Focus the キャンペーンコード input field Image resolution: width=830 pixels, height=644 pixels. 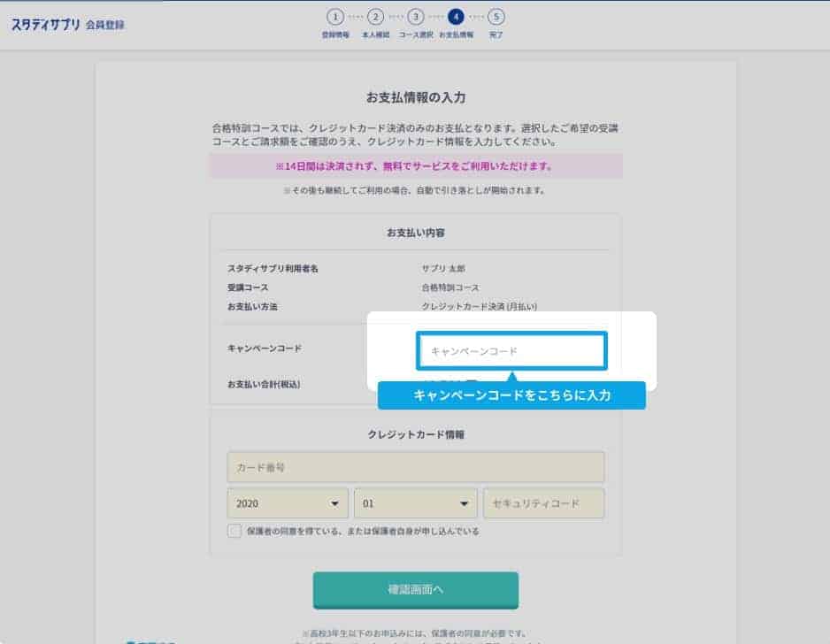pyautogui.click(x=511, y=351)
